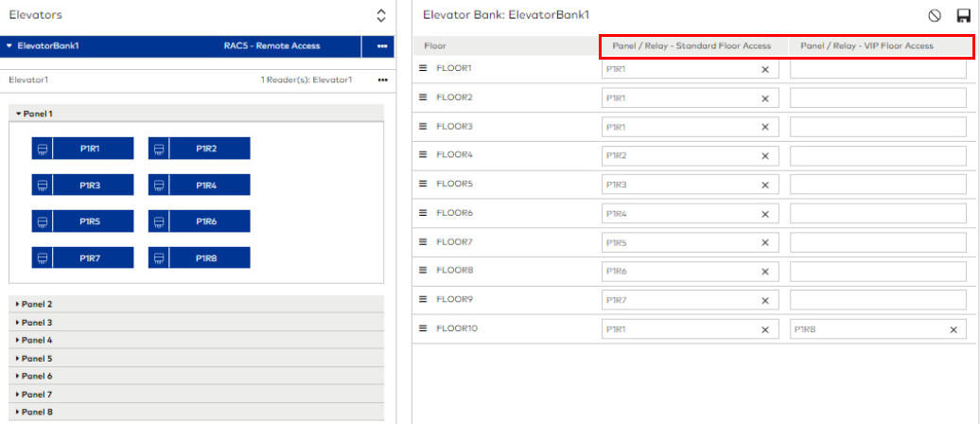The width and height of the screenshot is (980, 424).
Task: Open ElevatorBank1 three-dot options menu
Action: (382, 45)
